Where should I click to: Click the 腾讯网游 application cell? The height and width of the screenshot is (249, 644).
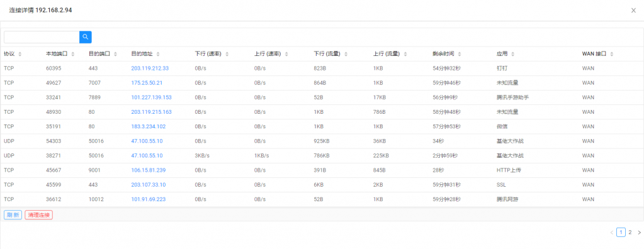click(x=507, y=199)
